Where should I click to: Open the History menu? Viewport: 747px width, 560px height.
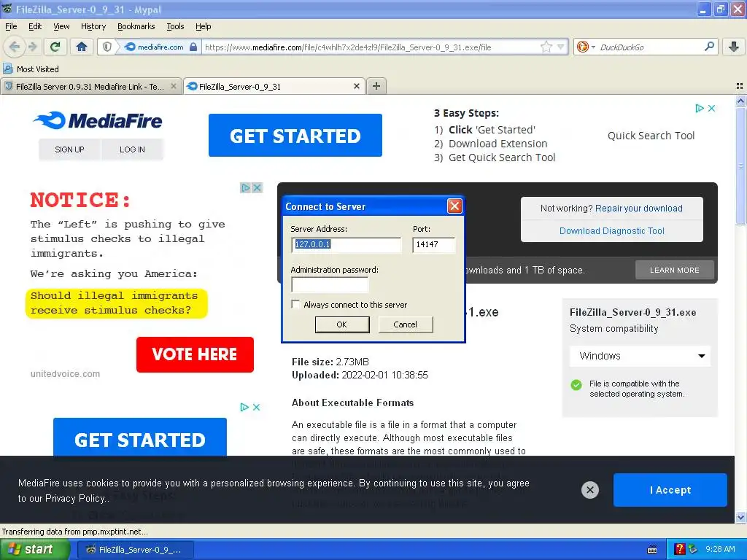pyautogui.click(x=93, y=26)
